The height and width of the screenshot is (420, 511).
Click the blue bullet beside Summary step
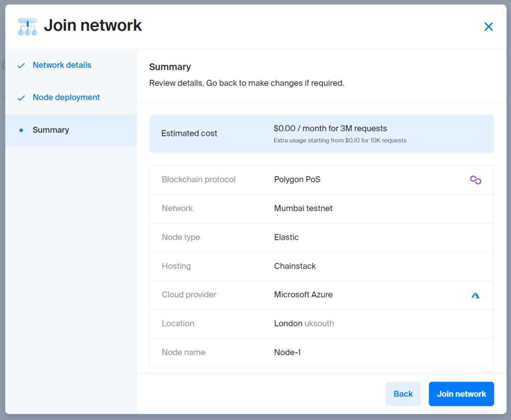click(x=21, y=130)
